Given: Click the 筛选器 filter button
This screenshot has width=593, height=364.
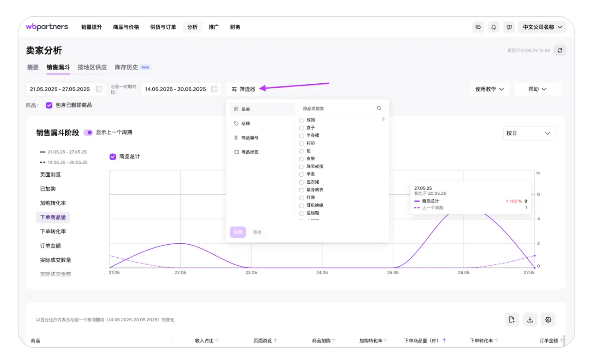Looking at the screenshot, I should point(244,89).
